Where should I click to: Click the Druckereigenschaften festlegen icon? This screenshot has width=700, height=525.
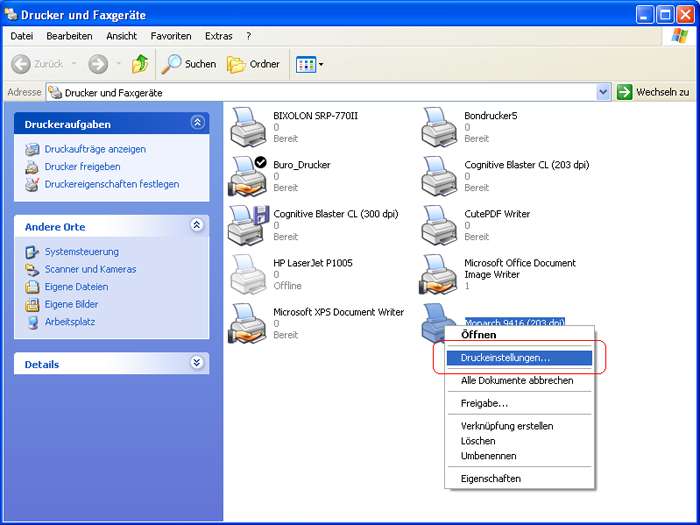[x=32, y=184]
